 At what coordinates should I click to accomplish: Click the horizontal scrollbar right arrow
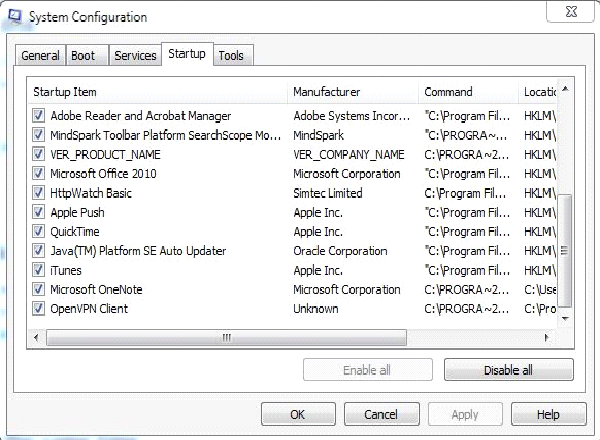point(546,337)
